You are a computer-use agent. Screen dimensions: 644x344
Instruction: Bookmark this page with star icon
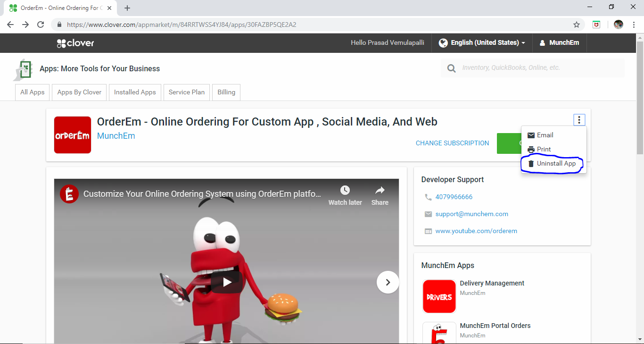pos(576,25)
